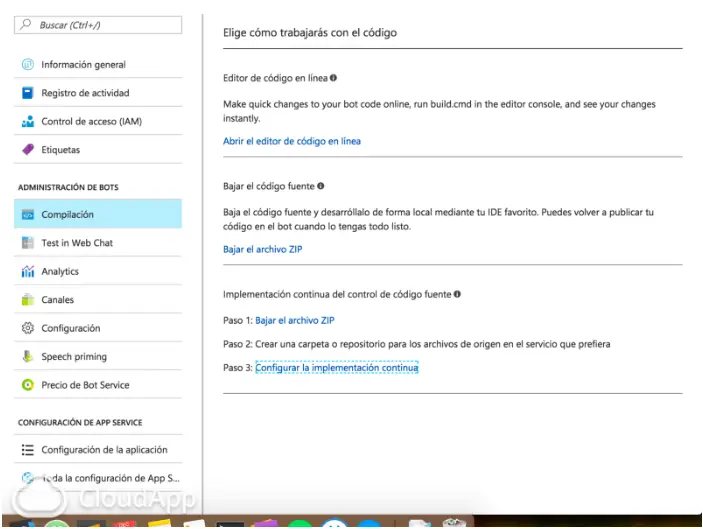Viewport: 703px width, 529px height.
Task: Click the Precio de Bot Service green icon
Action: coord(28,385)
